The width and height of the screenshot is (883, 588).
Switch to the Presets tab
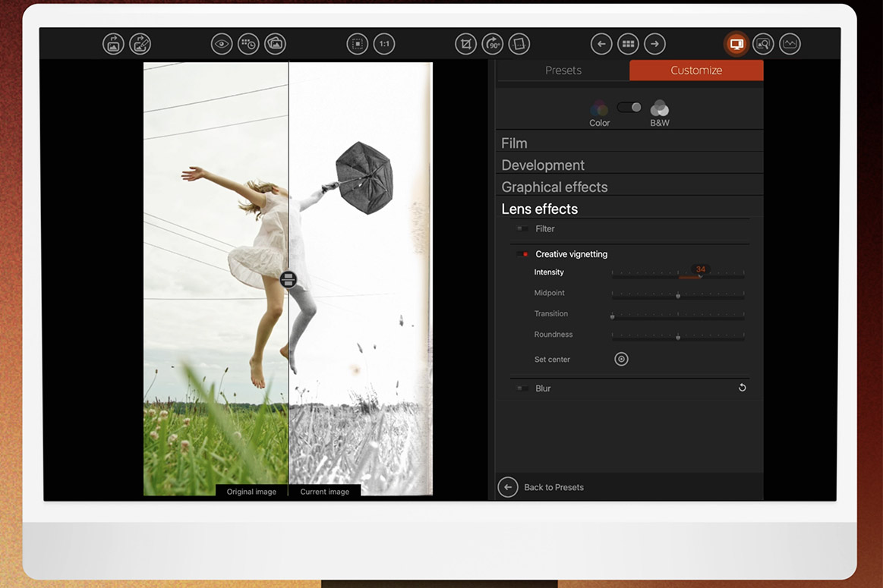[563, 71]
